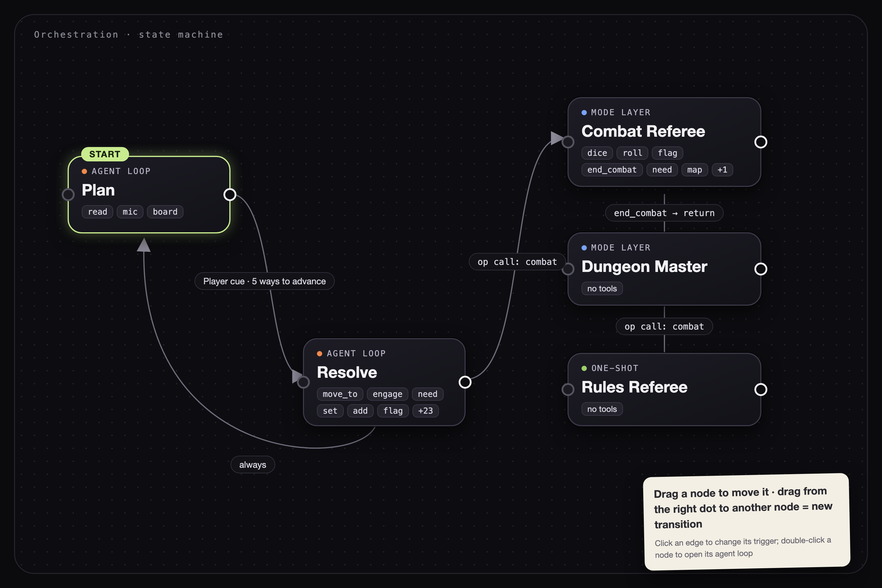The image size is (882, 588).
Task: Click Combat Referee's right output dot
Action: 761,142
